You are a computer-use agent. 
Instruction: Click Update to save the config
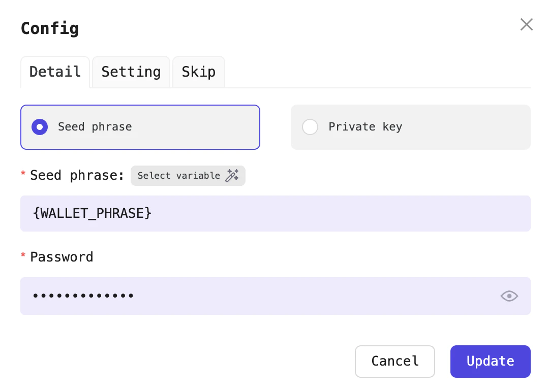click(490, 361)
